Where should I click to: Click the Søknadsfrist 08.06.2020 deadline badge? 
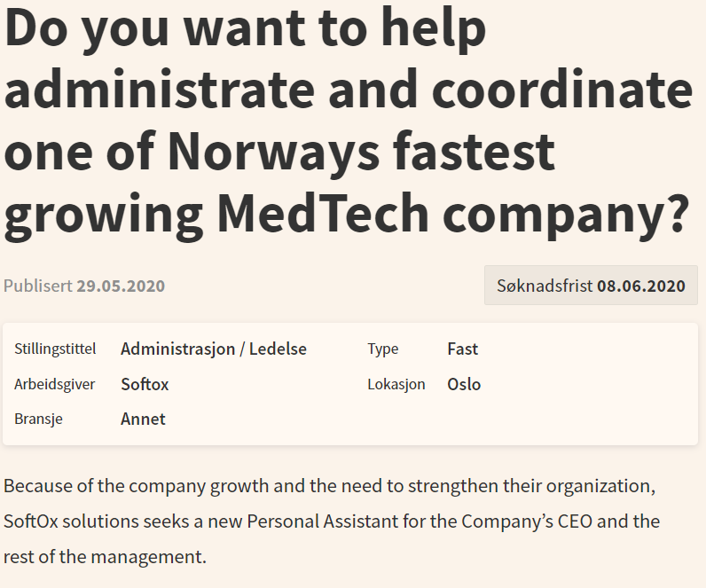591,286
